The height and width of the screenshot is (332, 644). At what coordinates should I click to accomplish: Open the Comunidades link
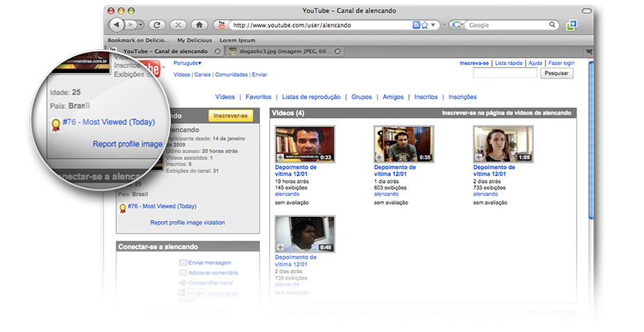[x=232, y=75]
